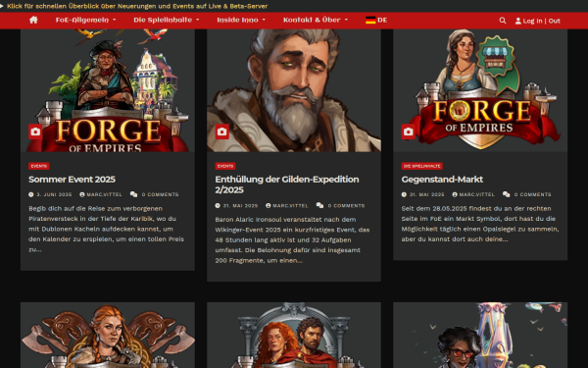Expand the Kontakt & Über dropdown menu
This screenshot has width=588, height=368.
pyautogui.click(x=316, y=20)
